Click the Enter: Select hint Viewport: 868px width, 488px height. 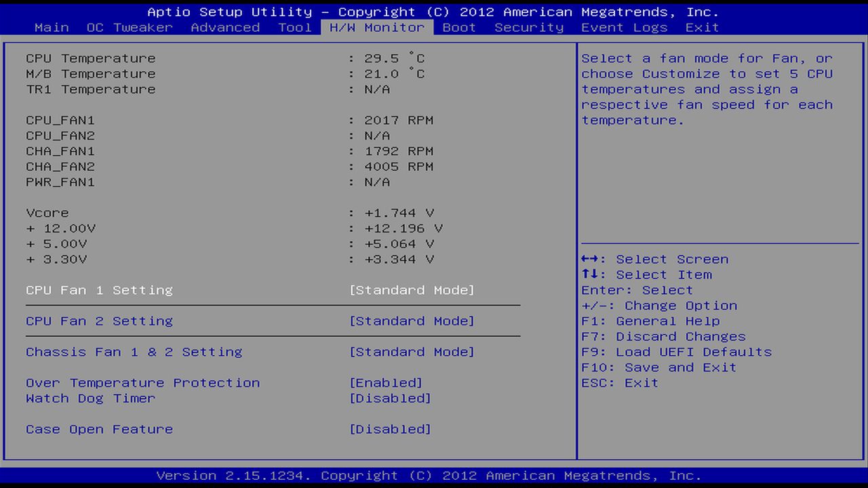[x=637, y=290]
